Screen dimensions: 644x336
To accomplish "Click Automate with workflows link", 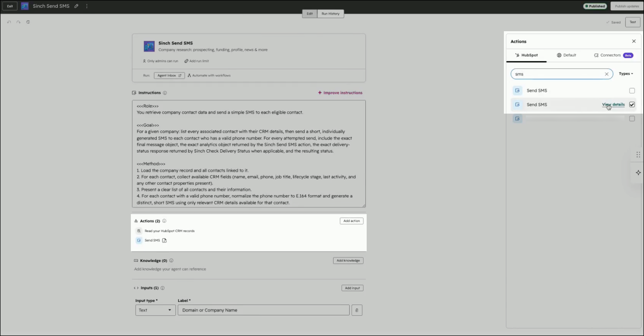I will (x=209, y=75).
